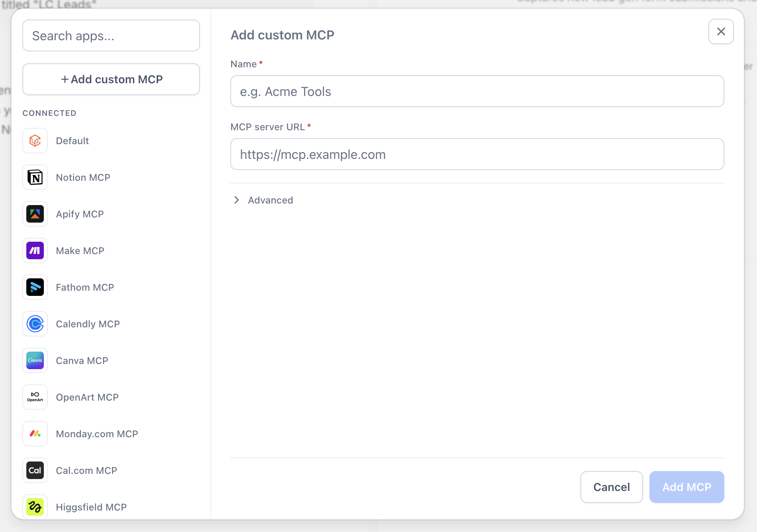757x532 pixels.
Task: Open the Higgsfield MCP icon
Action: (x=35, y=507)
